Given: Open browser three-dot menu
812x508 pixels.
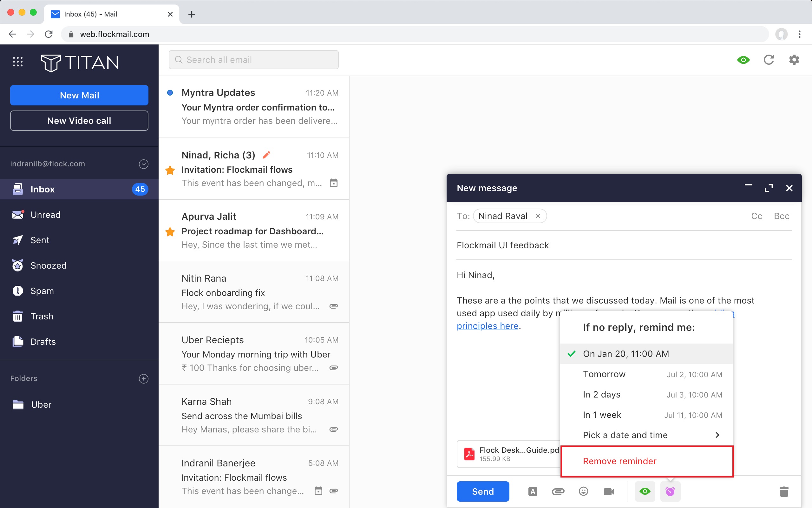Looking at the screenshot, I should [x=800, y=34].
